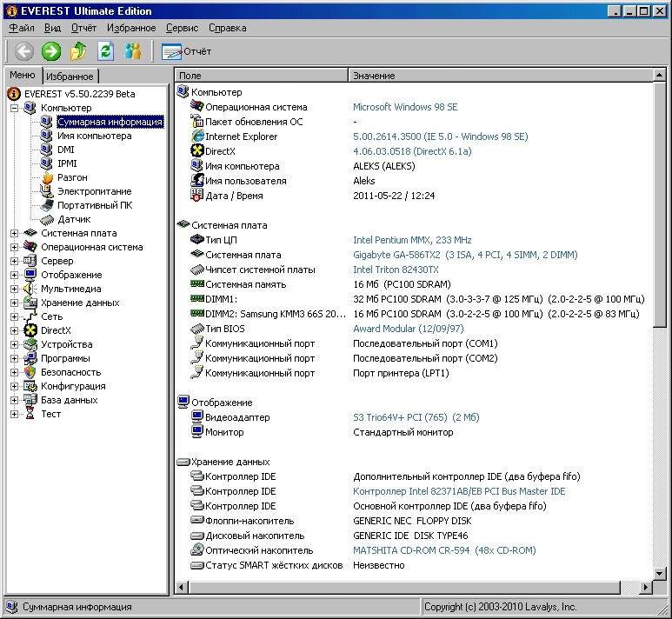The width and height of the screenshot is (672, 619).
Task: Open the Отчёт toolbar button
Action: pos(186,51)
